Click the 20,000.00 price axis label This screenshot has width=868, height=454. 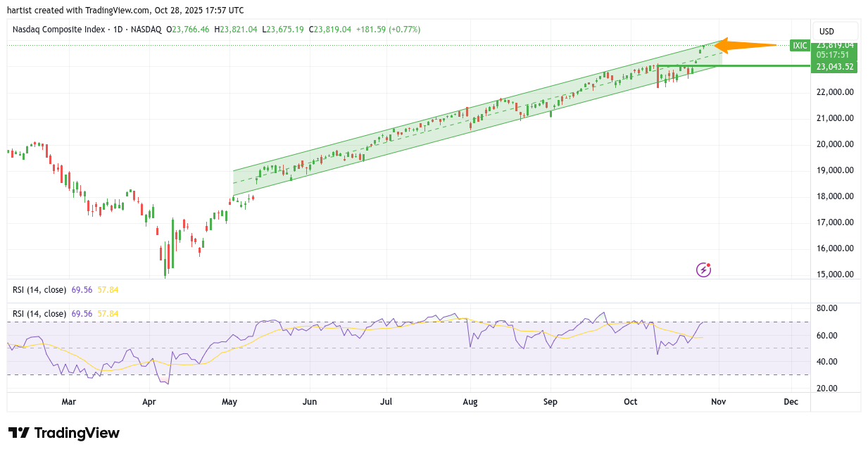834,144
